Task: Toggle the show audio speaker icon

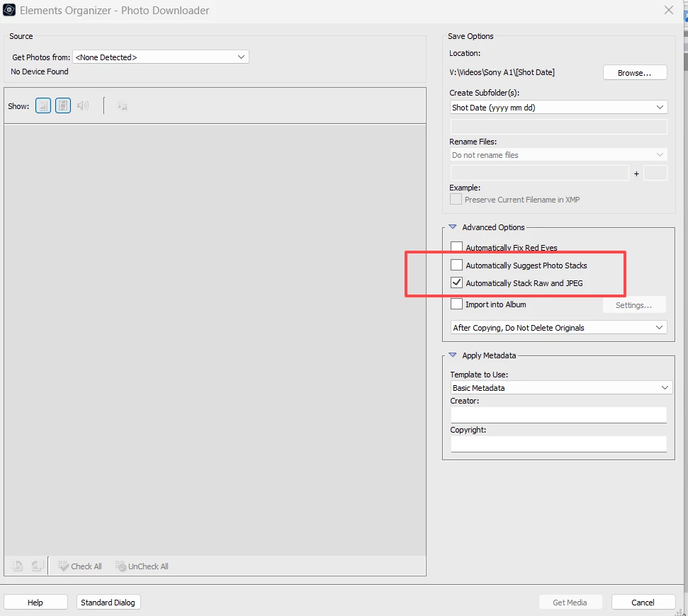Action: [82, 105]
